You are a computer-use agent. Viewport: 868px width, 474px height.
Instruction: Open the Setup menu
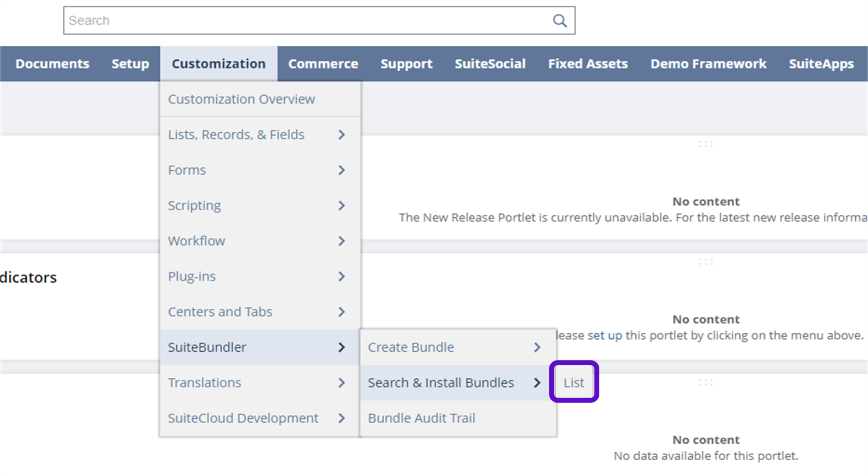click(130, 64)
